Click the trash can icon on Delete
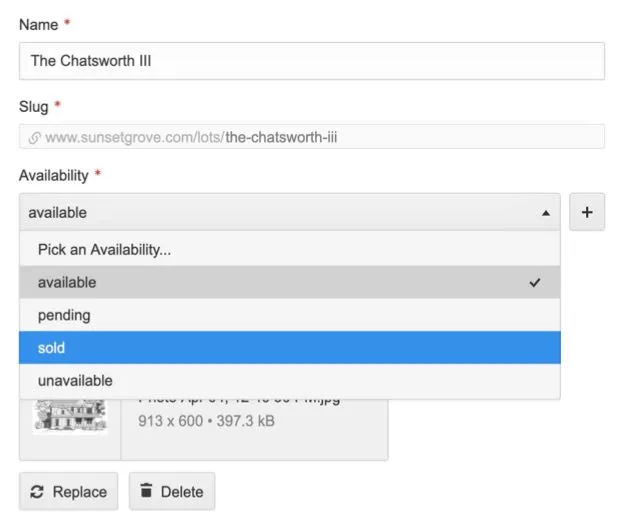 click(x=146, y=491)
